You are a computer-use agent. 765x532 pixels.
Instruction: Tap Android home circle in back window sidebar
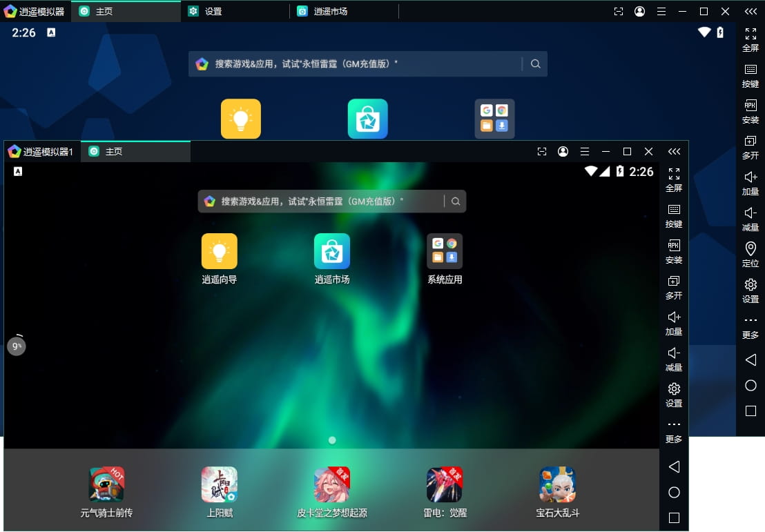(751, 385)
